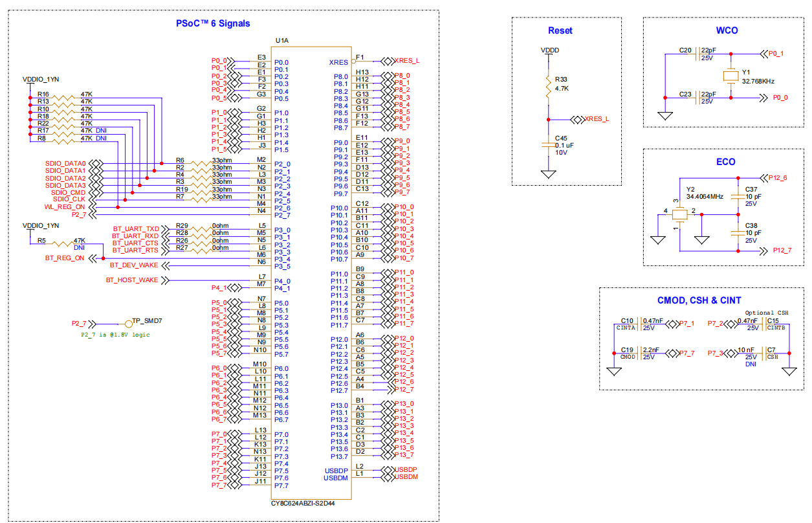Click the TP_SMD7 test point symbol

[127, 323]
